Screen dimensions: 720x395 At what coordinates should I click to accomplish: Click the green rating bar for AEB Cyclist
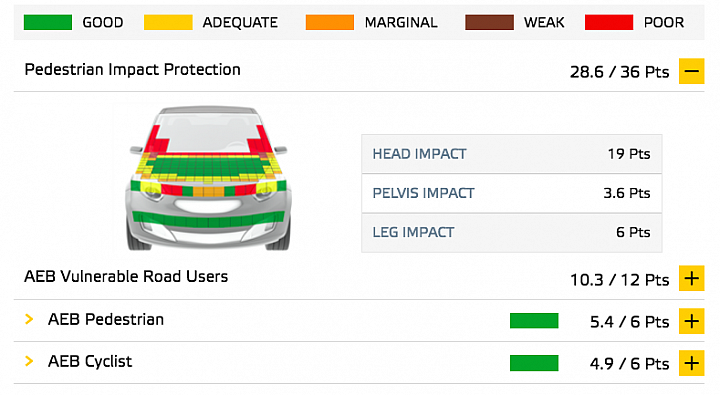pos(534,363)
